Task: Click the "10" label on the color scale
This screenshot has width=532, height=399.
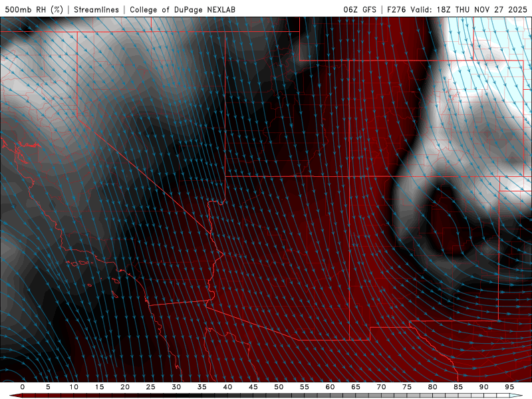Action: (74, 387)
